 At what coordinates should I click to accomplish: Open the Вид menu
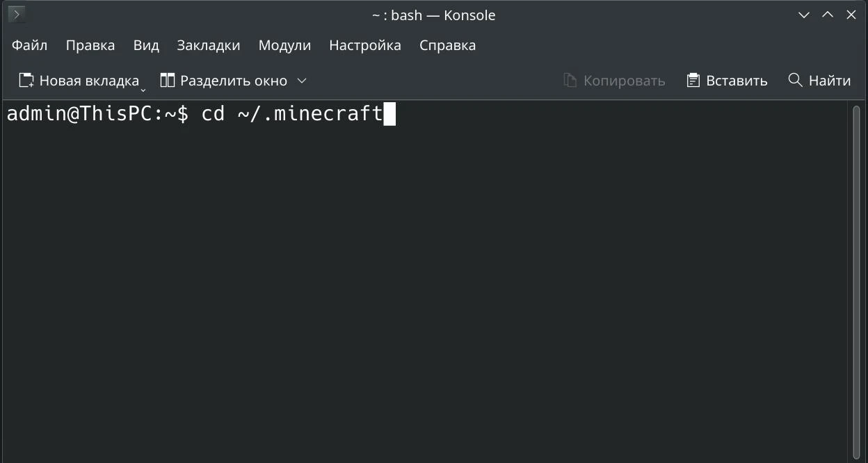click(146, 45)
